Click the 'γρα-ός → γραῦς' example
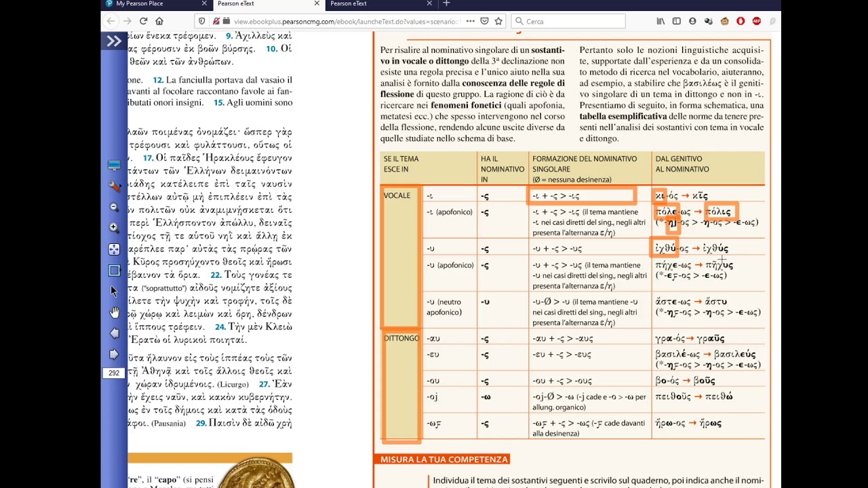The width and height of the screenshot is (868, 488). coord(690,338)
